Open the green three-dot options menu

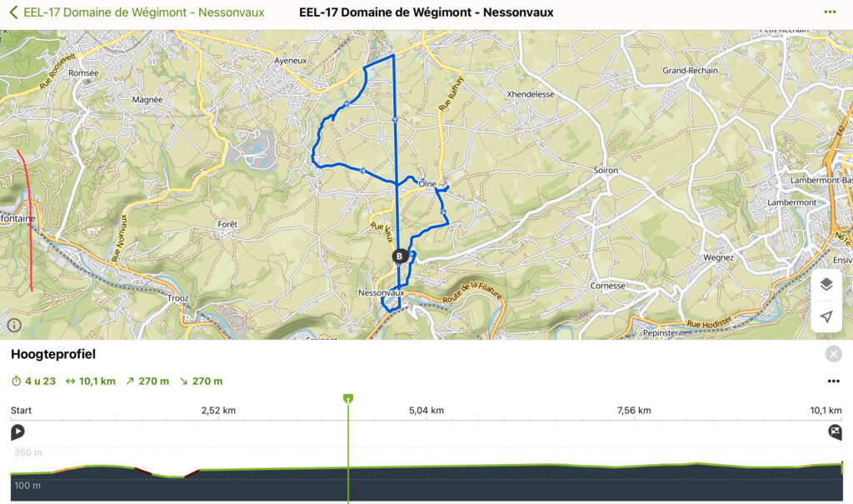[x=830, y=12]
